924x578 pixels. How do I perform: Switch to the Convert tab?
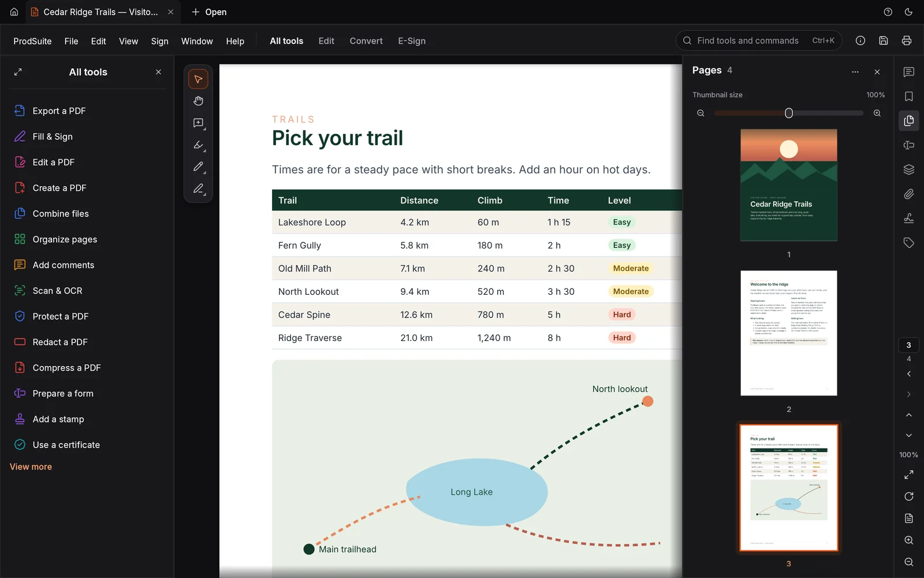366,41
